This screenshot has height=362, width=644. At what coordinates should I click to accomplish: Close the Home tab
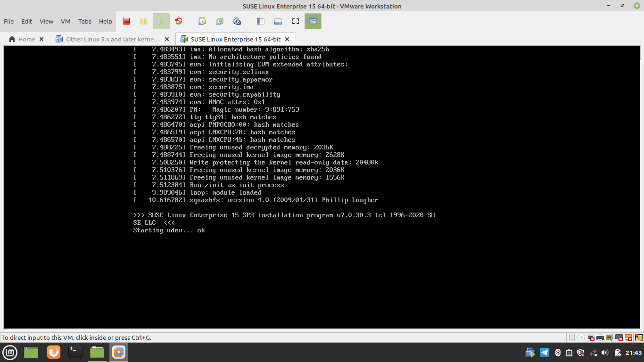41,39
